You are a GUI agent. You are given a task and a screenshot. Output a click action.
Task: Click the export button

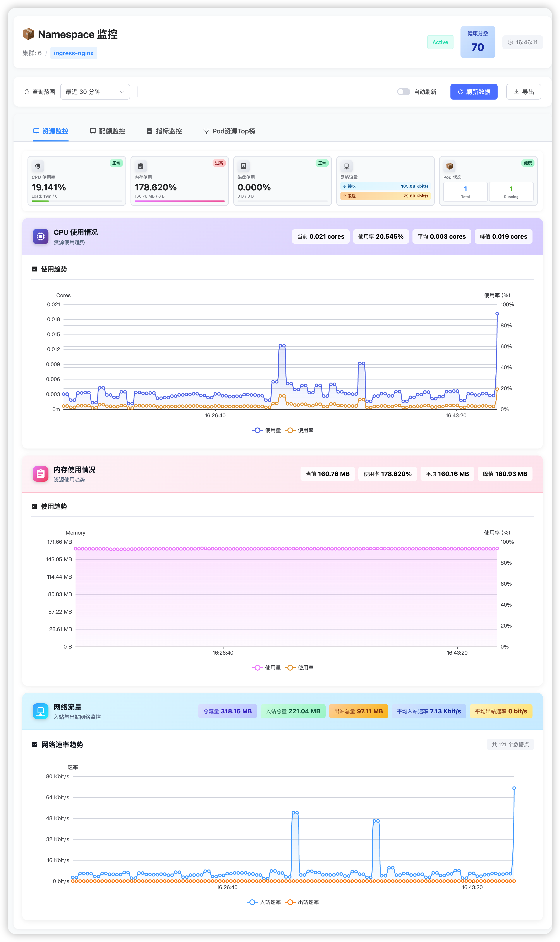click(x=523, y=92)
